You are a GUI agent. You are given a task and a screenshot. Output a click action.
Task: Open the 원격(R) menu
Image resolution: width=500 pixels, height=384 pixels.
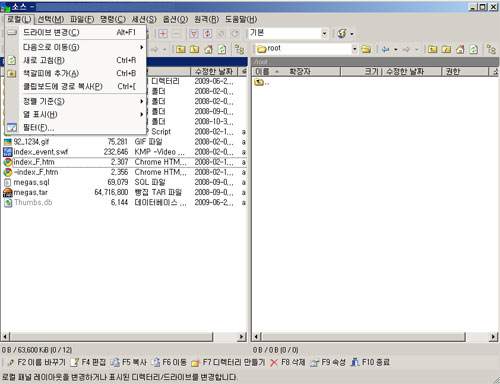206,19
